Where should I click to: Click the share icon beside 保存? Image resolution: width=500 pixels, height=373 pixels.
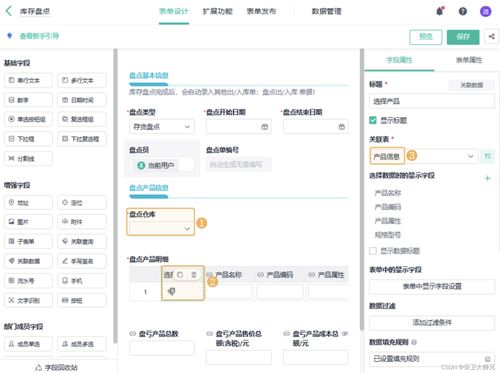tap(491, 37)
